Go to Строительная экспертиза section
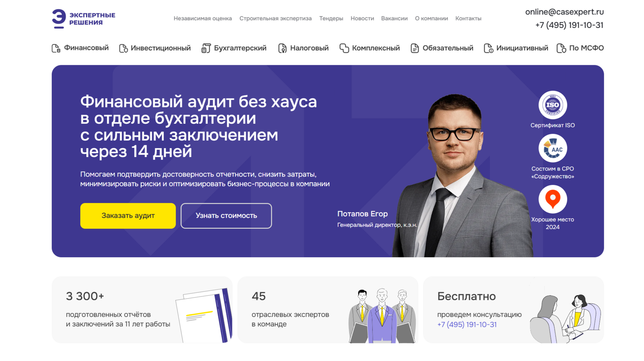The image size is (644, 361). click(275, 18)
